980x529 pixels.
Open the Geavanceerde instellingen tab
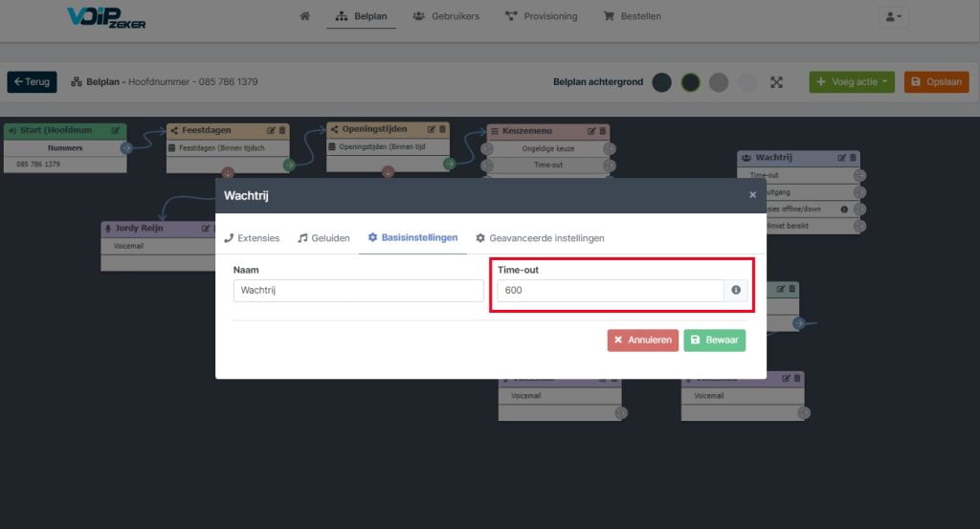click(x=540, y=238)
